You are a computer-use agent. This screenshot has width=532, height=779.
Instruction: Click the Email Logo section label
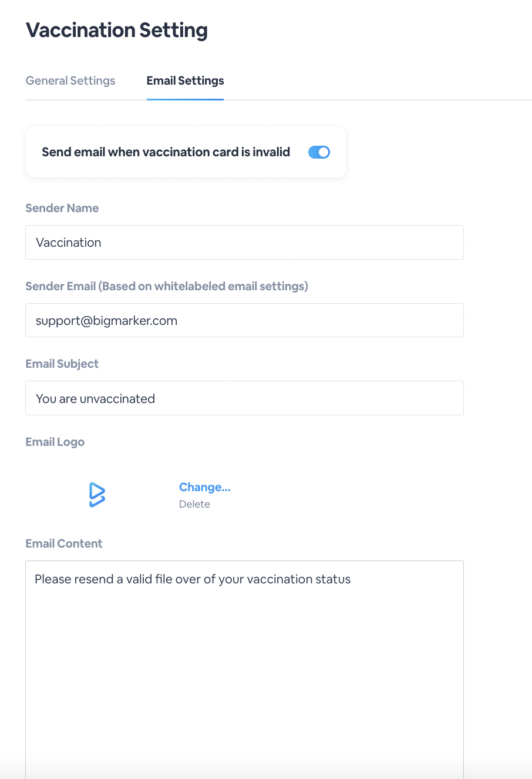tap(55, 442)
